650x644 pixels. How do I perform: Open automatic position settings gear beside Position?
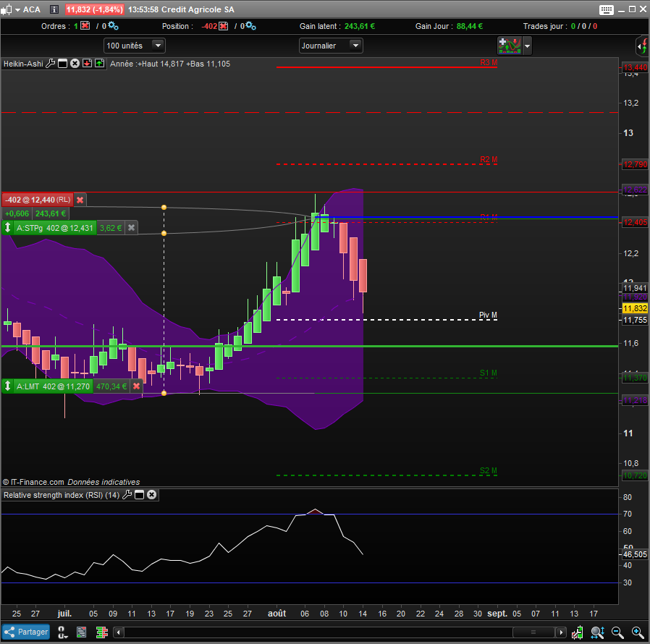[x=250, y=26]
